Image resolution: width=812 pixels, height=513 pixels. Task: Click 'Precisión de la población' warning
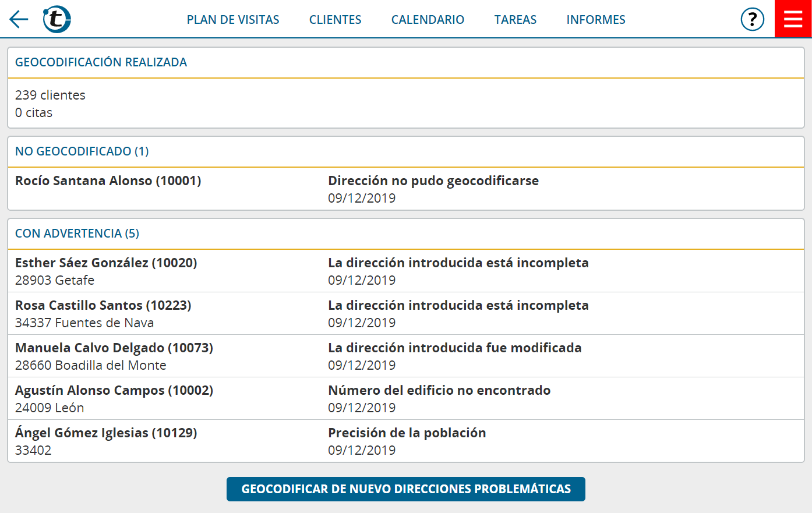point(407,433)
